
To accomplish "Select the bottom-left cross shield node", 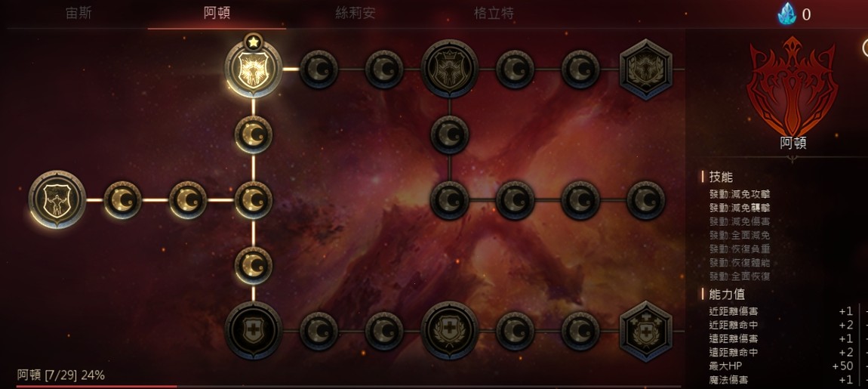I will [x=254, y=331].
